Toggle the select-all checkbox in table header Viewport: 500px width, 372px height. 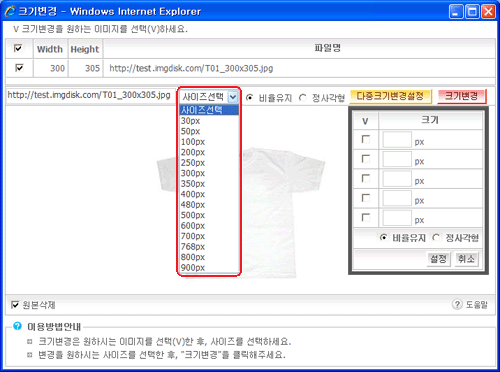tap(18, 49)
